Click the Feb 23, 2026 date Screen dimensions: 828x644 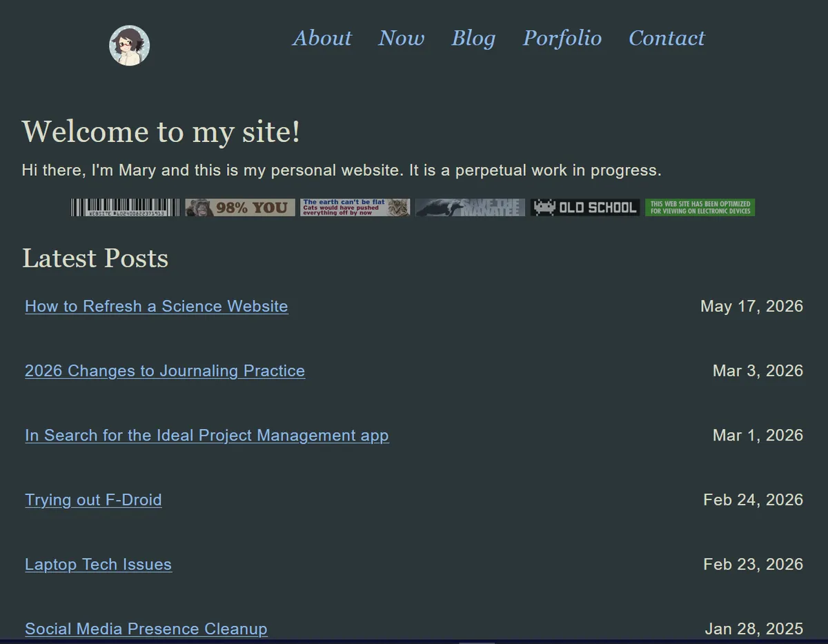pyautogui.click(x=753, y=564)
